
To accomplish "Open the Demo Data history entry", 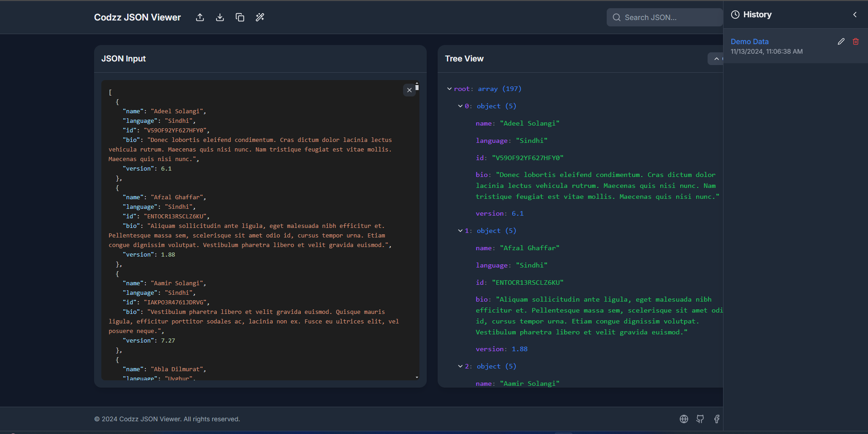I will (750, 41).
